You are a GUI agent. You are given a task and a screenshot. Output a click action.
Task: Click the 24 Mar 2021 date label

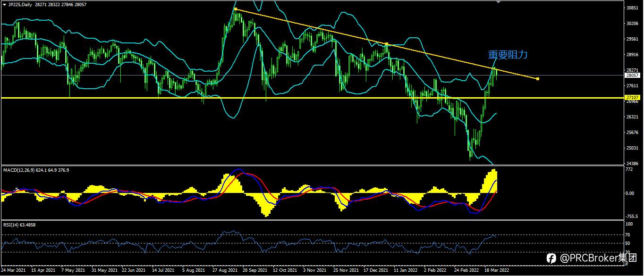click(x=13, y=271)
